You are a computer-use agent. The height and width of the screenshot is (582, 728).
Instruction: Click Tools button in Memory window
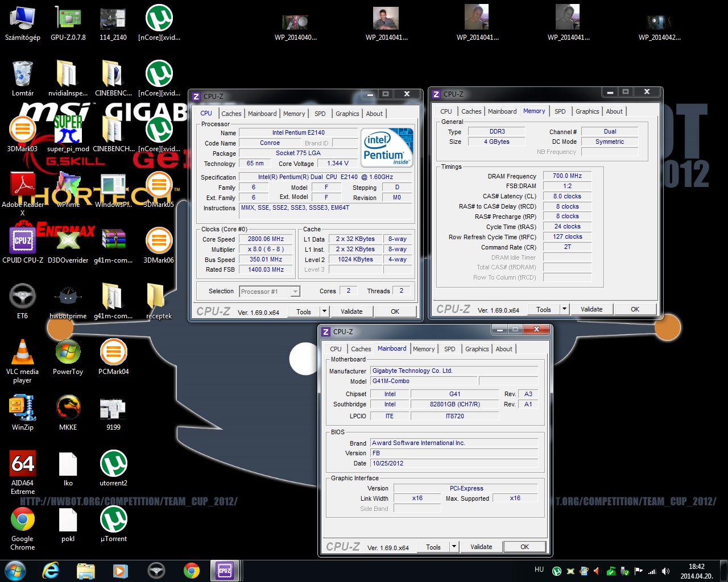544,309
